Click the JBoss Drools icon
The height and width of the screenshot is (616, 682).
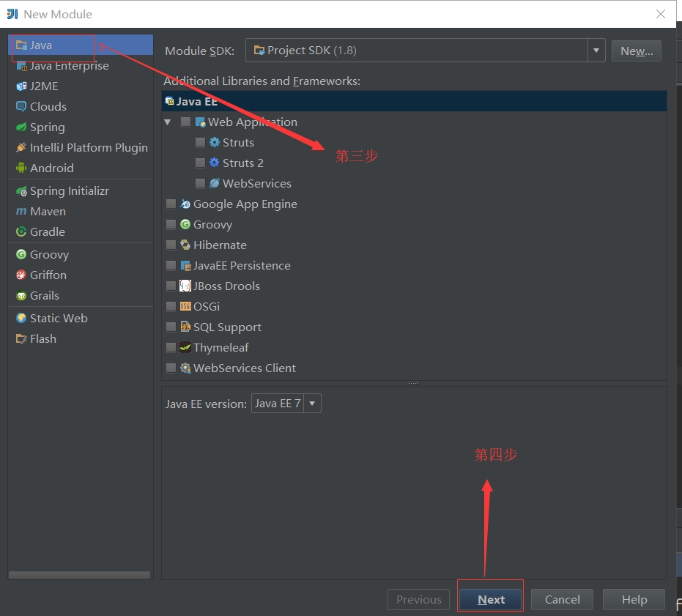pos(185,286)
